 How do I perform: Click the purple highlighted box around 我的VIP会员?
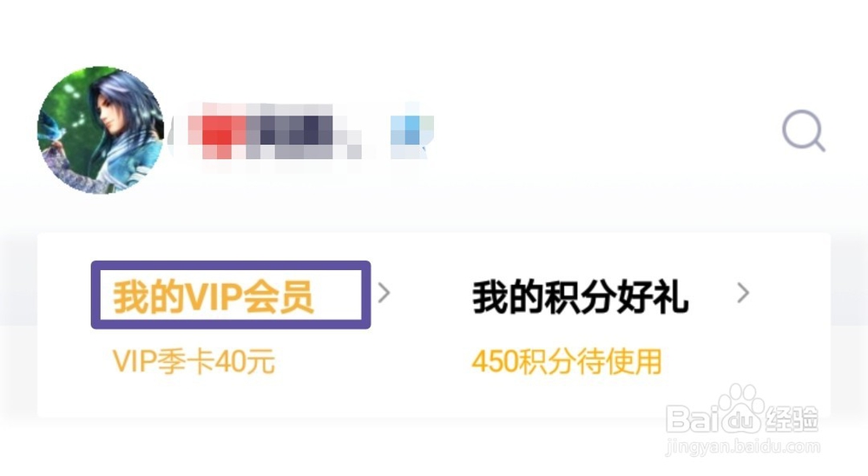[231, 294]
